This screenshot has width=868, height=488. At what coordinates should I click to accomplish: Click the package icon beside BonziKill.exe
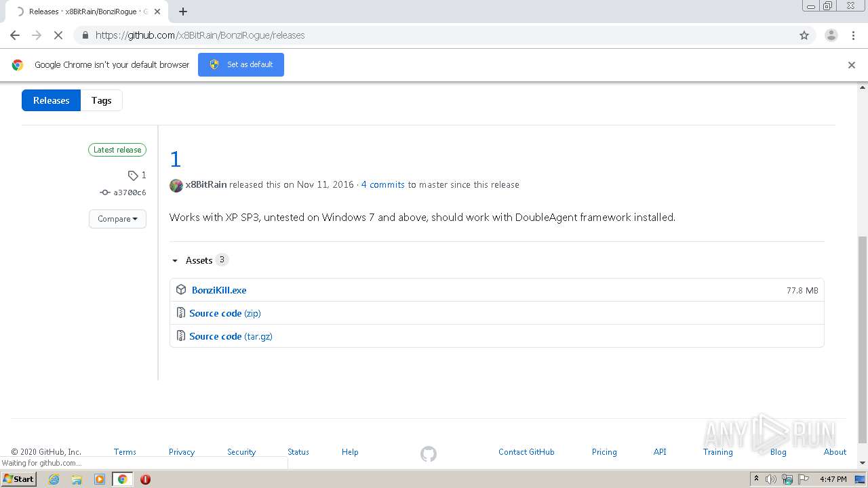(x=181, y=289)
